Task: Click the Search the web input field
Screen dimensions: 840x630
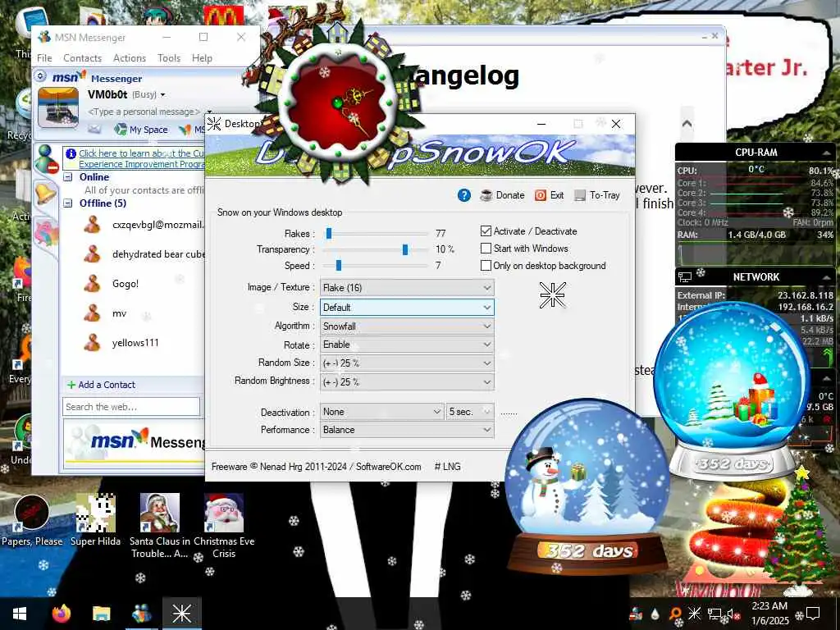Action: (131, 407)
